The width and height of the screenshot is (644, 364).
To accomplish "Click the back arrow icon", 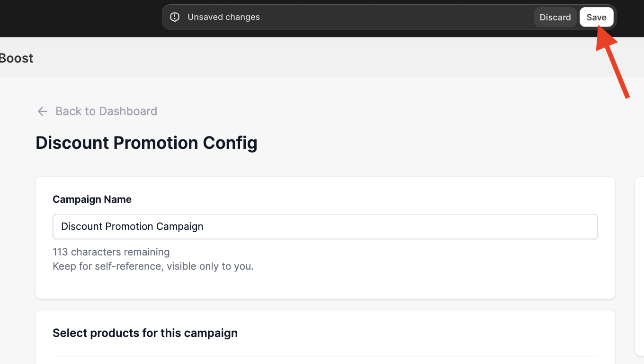I will click(43, 111).
